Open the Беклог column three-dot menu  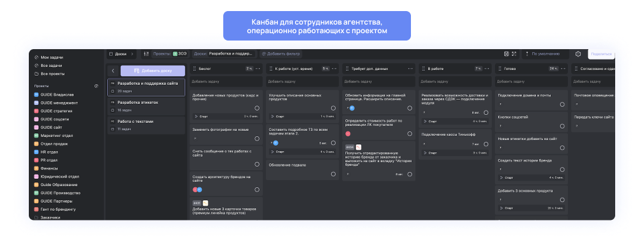click(x=258, y=69)
